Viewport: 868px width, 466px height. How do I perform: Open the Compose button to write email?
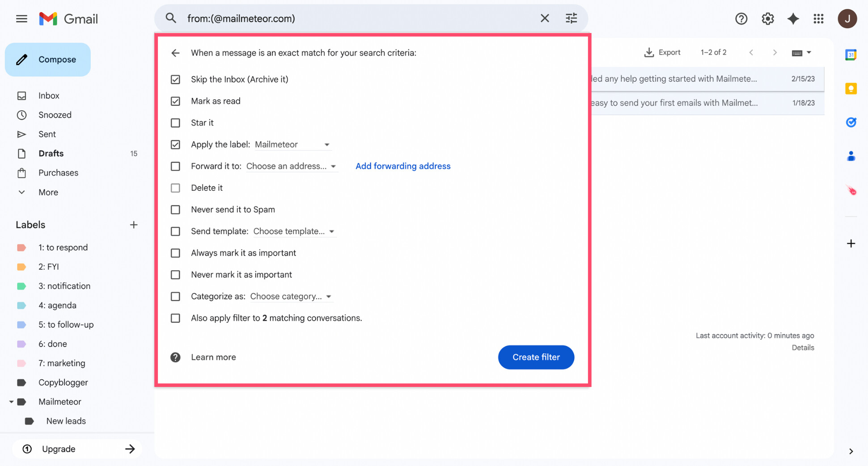click(x=48, y=59)
